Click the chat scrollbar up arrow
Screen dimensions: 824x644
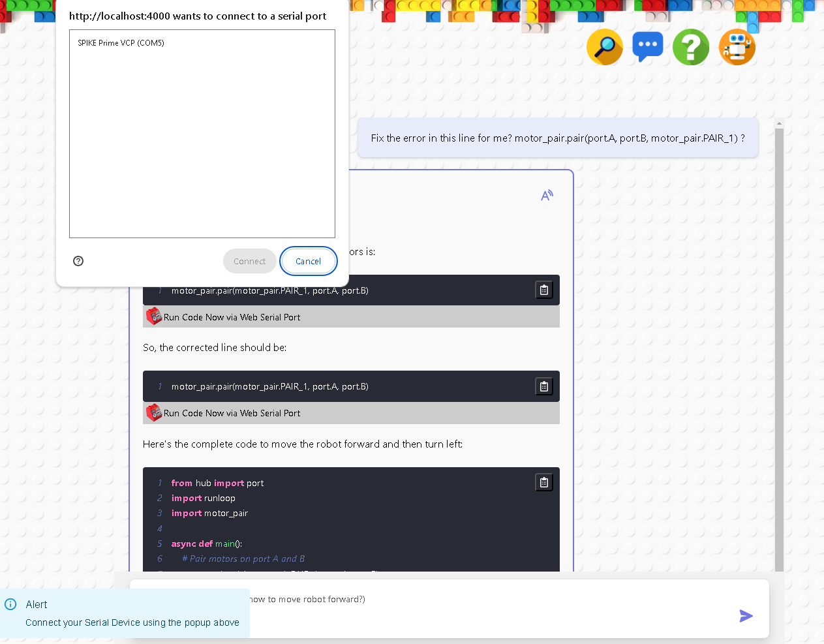pos(779,123)
